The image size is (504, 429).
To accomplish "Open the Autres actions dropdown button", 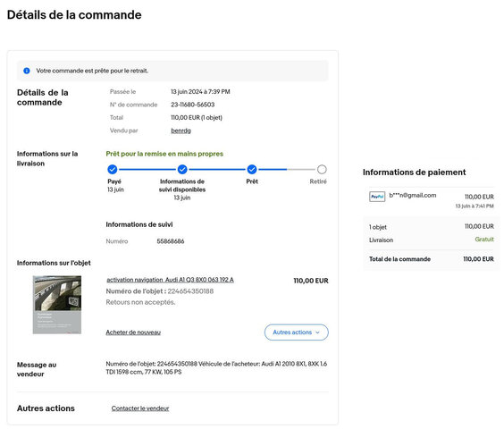I will pyautogui.click(x=297, y=332).
